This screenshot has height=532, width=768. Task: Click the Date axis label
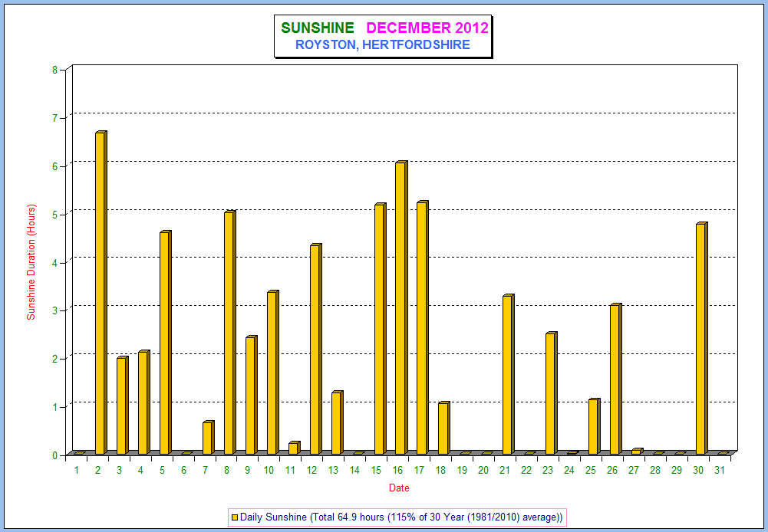[399, 488]
